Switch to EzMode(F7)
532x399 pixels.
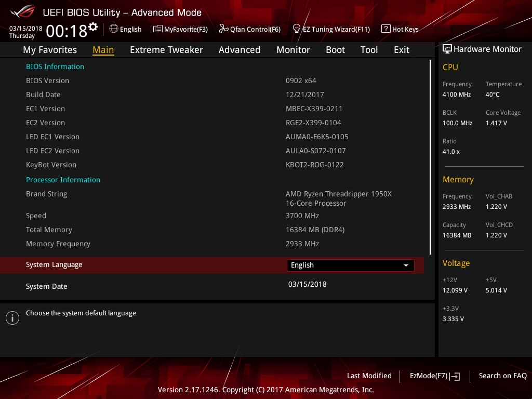(435, 376)
